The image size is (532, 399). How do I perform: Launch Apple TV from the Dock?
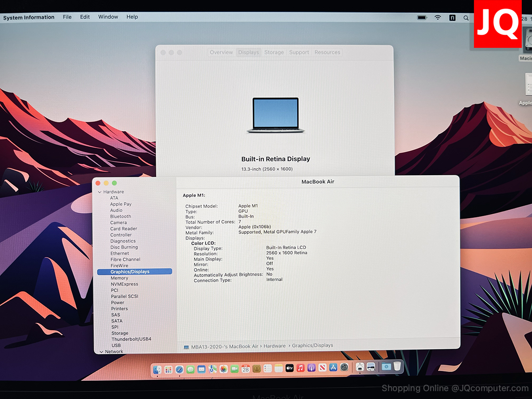289,368
